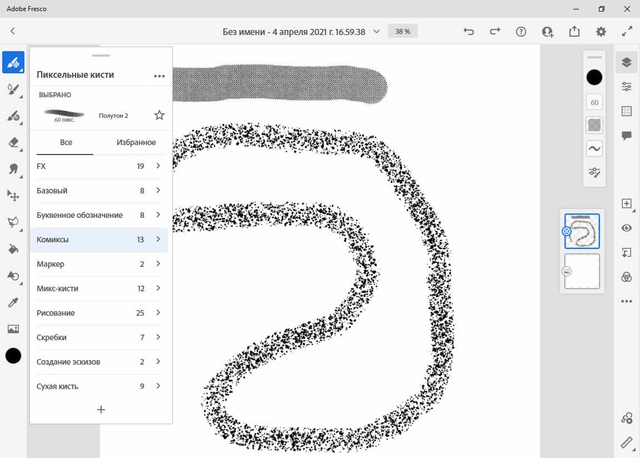Mark Полутон 2 brush as favorite
The width and height of the screenshot is (640, 458).
click(159, 115)
